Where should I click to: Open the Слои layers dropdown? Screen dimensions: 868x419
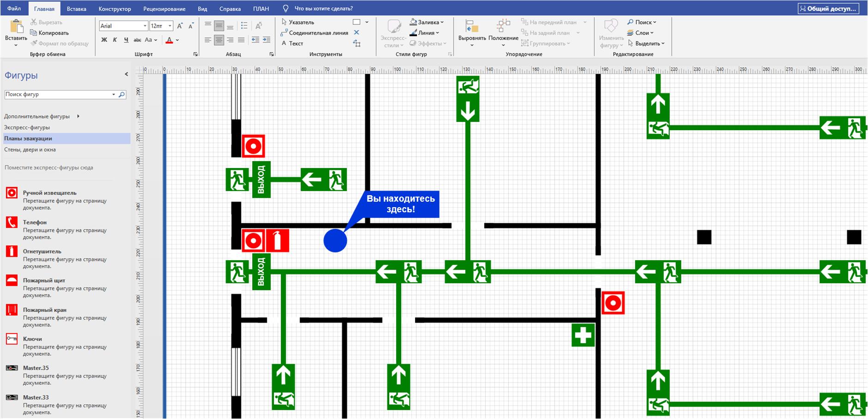click(640, 33)
